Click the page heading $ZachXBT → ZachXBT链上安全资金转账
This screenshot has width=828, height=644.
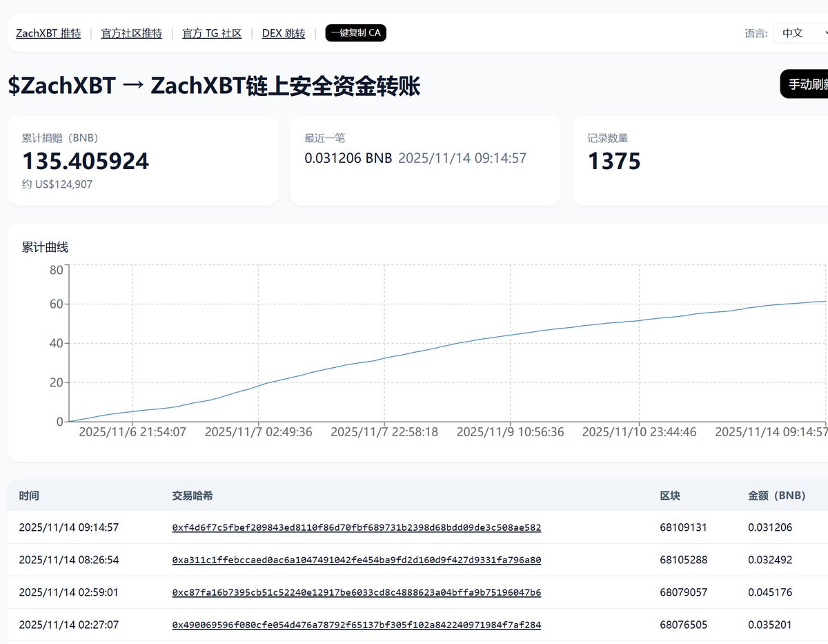click(215, 86)
